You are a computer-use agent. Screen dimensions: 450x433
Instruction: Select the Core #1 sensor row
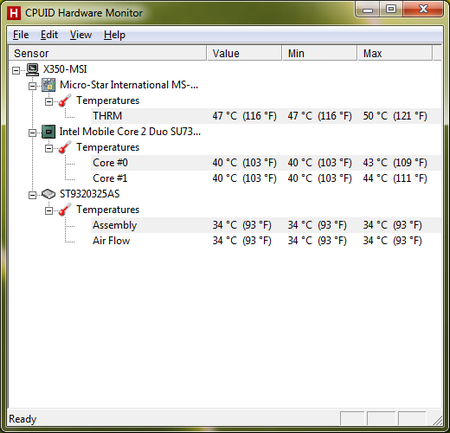[266, 178]
